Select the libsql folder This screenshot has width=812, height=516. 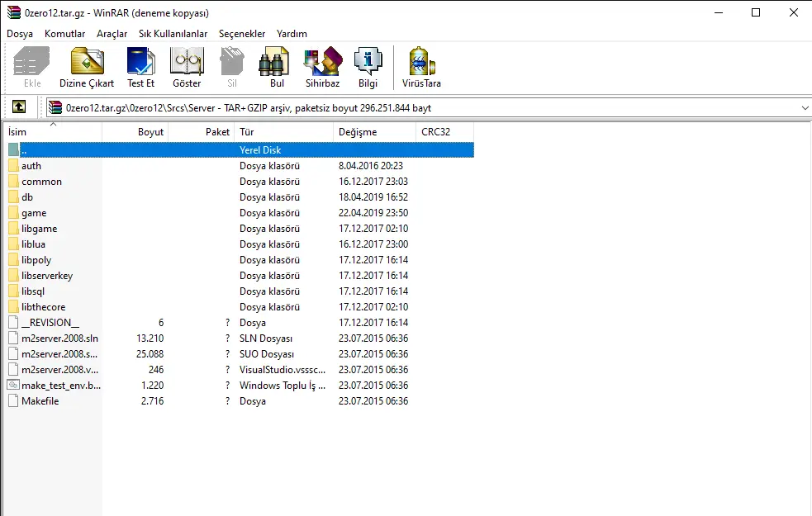click(32, 291)
